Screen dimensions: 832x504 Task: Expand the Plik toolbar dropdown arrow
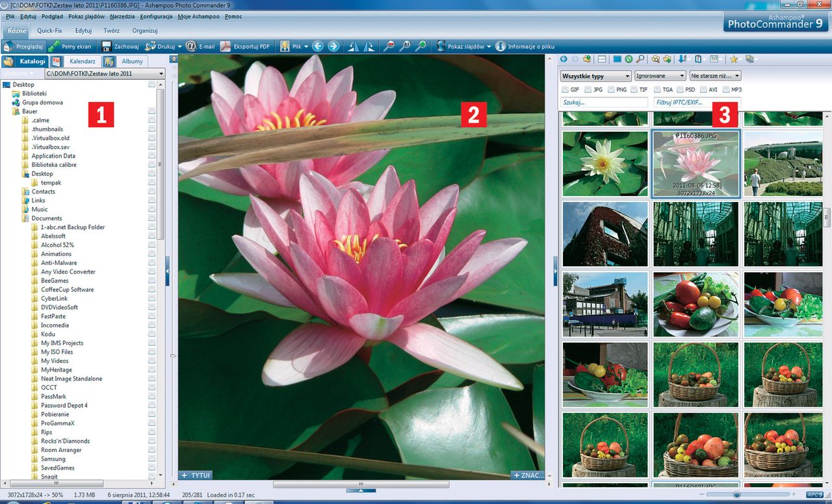point(305,47)
